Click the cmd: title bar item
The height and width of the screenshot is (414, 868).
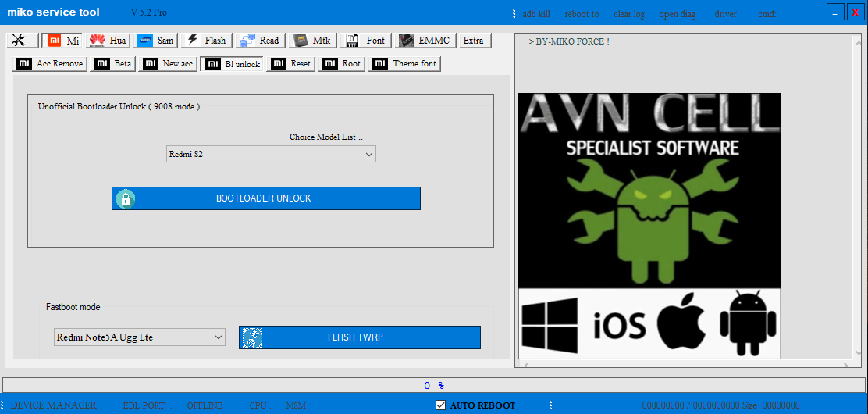[x=767, y=14]
